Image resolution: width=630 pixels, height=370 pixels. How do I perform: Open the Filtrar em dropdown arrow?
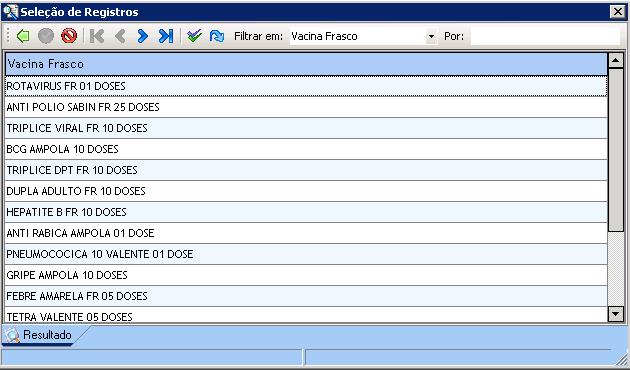431,37
